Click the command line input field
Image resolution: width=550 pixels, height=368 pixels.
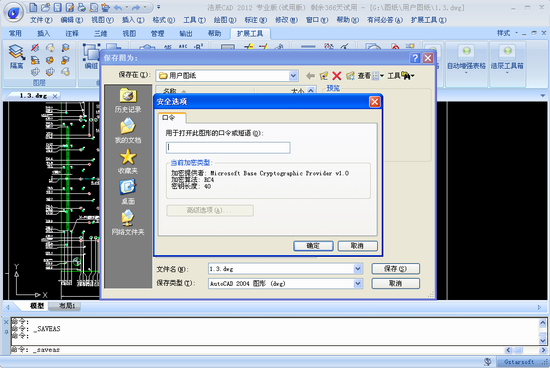coord(257,350)
